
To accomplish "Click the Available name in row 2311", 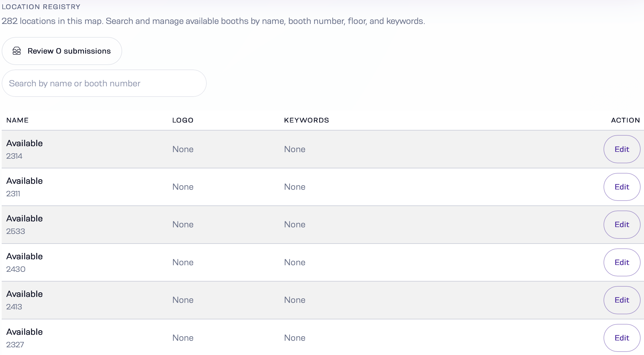I will [x=24, y=181].
